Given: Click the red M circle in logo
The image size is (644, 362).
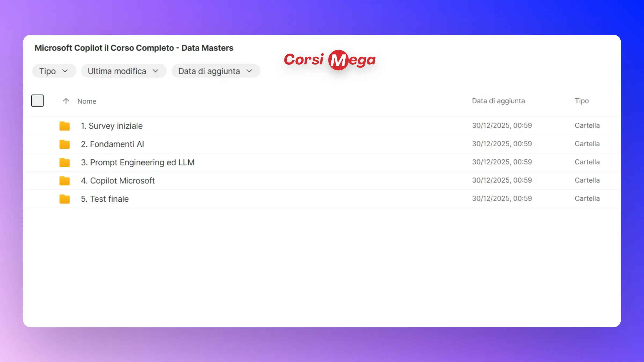Looking at the screenshot, I should (338, 60).
